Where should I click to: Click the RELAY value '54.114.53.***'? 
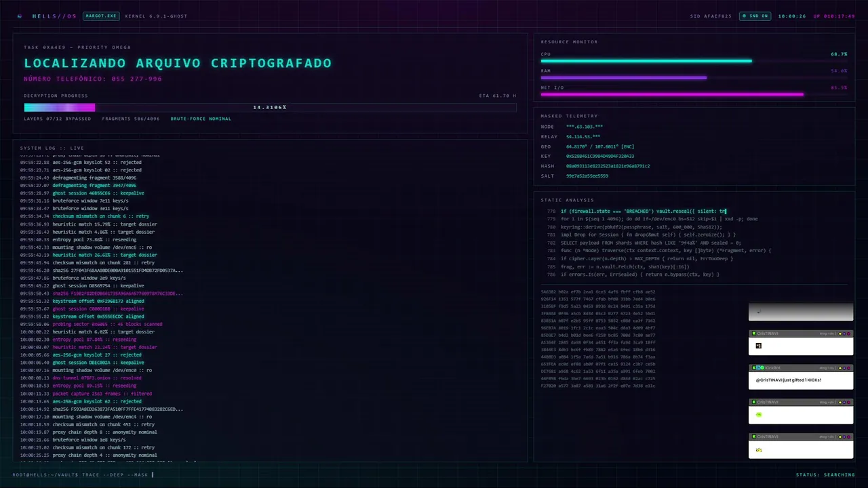[x=583, y=136]
